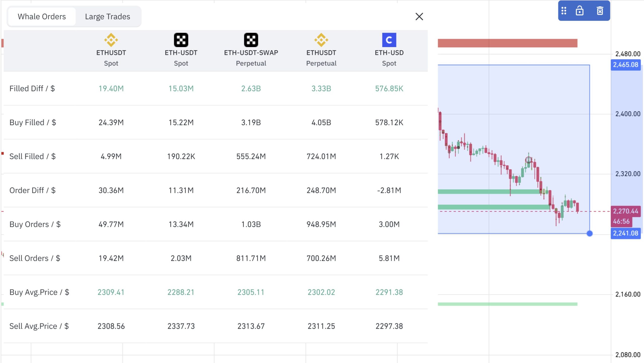The width and height of the screenshot is (644, 363).
Task: Click the 4.05B Buy Filled value
Action: (x=321, y=123)
